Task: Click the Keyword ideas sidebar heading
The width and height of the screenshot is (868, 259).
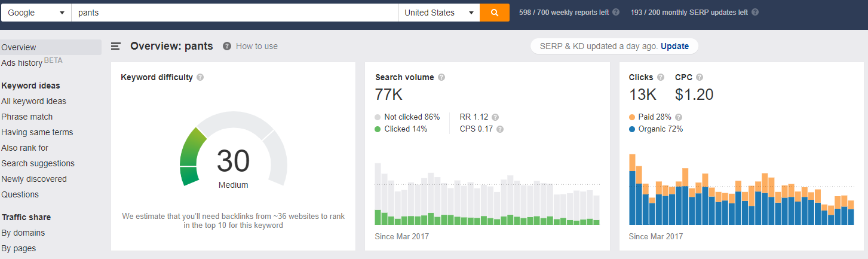Action: click(x=30, y=86)
